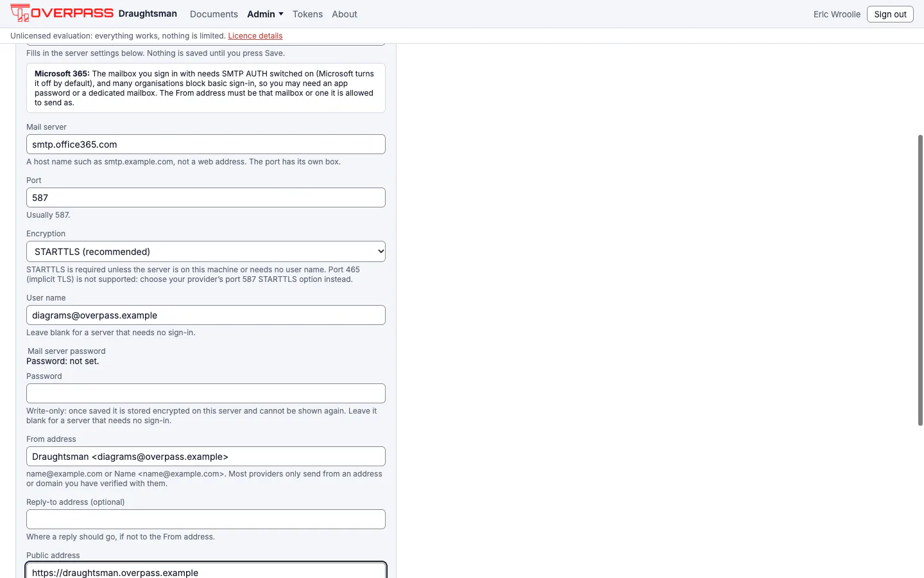Expand the Admin dropdown menu
This screenshot has width=924, height=578.
pyautogui.click(x=265, y=14)
